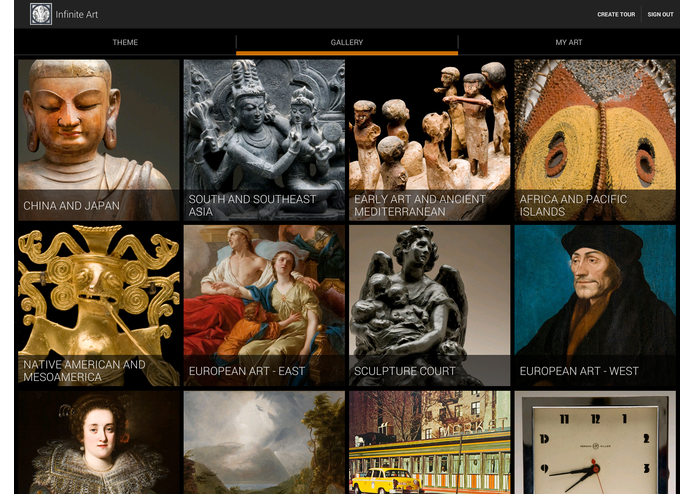Image resolution: width=695 pixels, height=494 pixels.
Task: Click the Sign Out button
Action: pyautogui.click(x=660, y=15)
